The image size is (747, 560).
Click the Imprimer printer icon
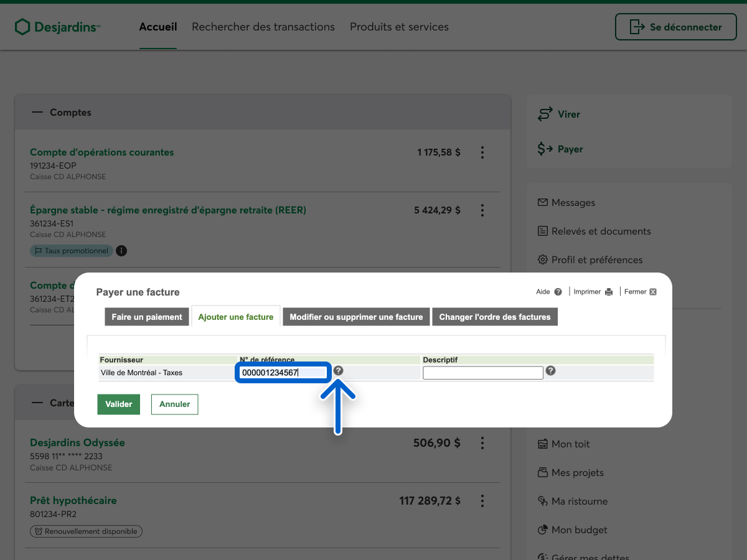click(x=609, y=292)
